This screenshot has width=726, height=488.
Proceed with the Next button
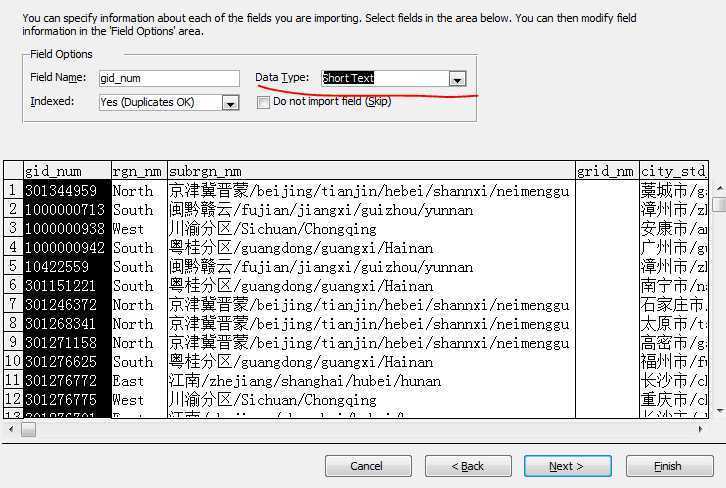click(x=568, y=466)
